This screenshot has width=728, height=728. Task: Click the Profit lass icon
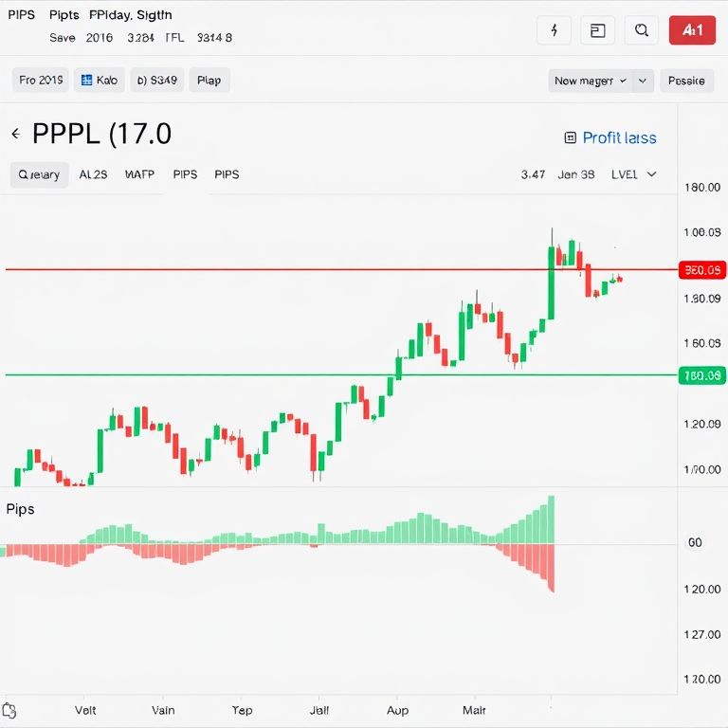[570, 137]
